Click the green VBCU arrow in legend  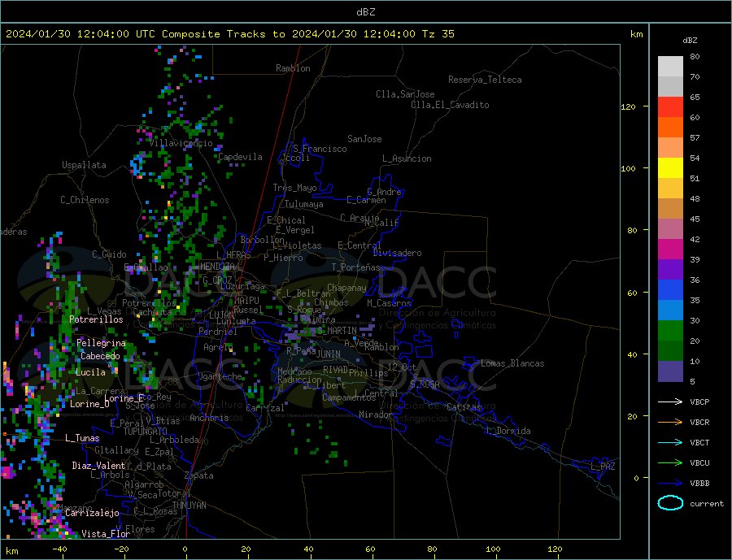[670, 463]
